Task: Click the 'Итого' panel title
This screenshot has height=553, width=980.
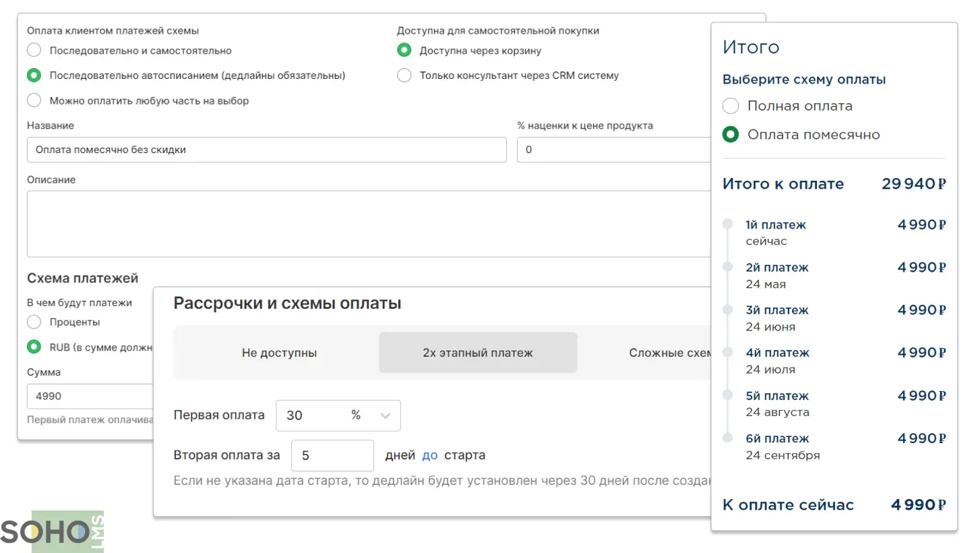Action: pyautogui.click(x=751, y=47)
